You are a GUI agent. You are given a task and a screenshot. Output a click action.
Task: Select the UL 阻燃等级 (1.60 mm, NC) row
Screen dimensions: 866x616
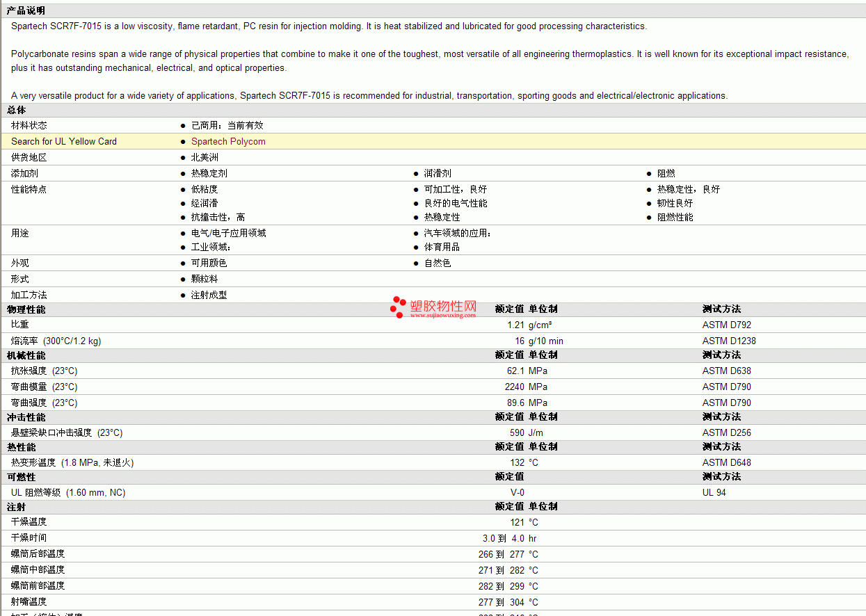pos(433,492)
